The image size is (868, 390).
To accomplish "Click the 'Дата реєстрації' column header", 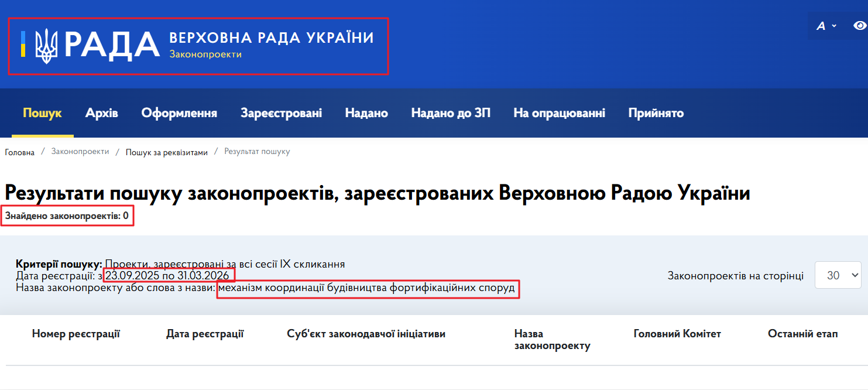I will point(205,334).
